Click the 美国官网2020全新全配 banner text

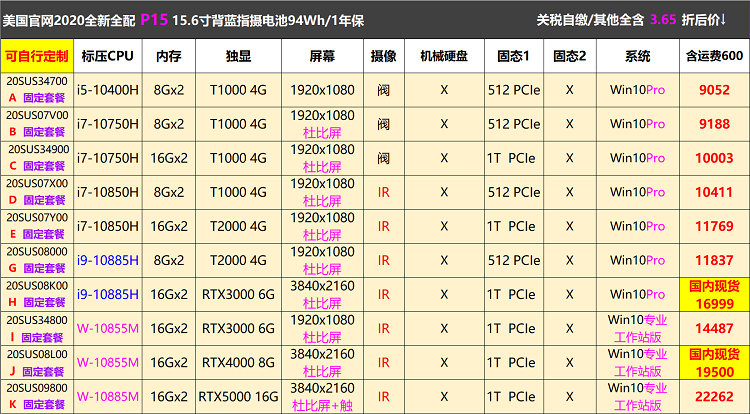[69, 21]
